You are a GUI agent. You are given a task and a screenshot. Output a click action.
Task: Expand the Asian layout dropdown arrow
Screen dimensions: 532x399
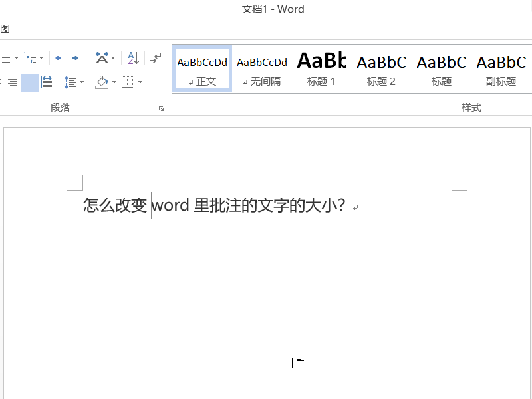(x=113, y=58)
